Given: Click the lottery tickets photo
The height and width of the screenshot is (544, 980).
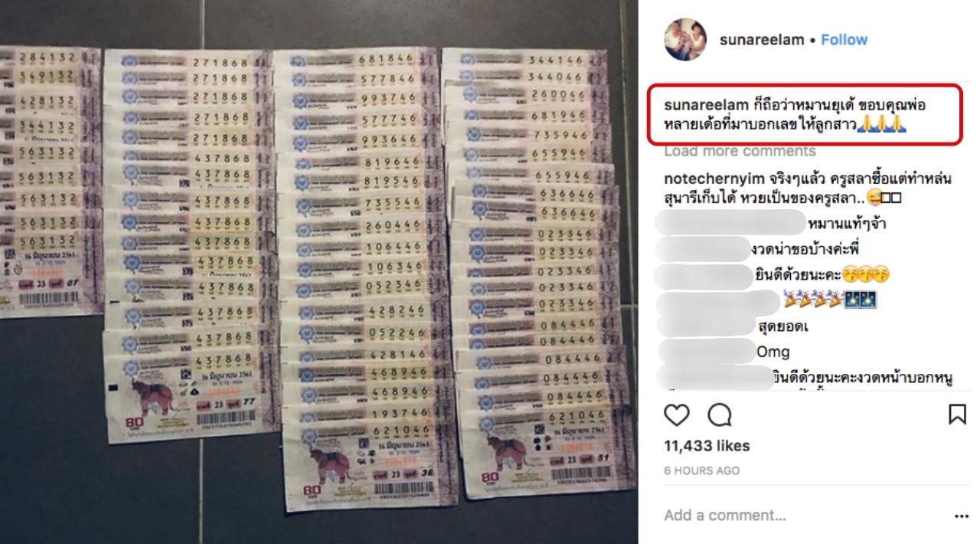Looking at the screenshot, I should click(320, 272).
